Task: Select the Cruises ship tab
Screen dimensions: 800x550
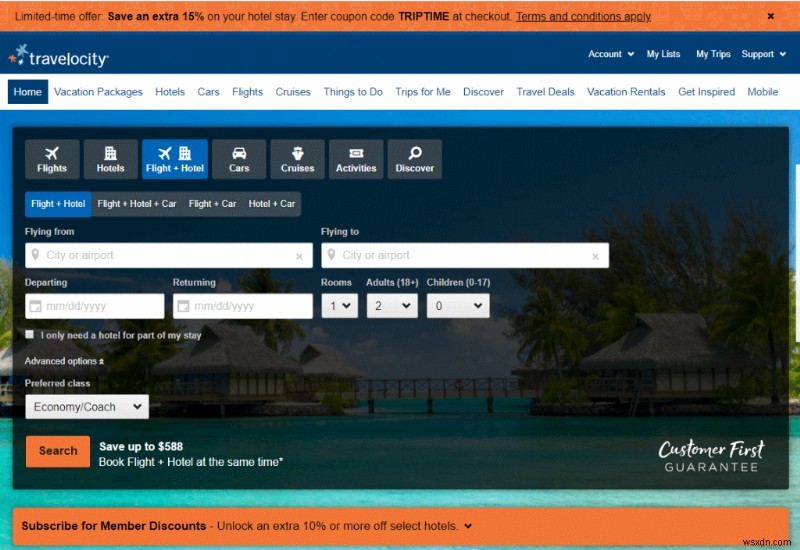Action: tap(297, 159)
